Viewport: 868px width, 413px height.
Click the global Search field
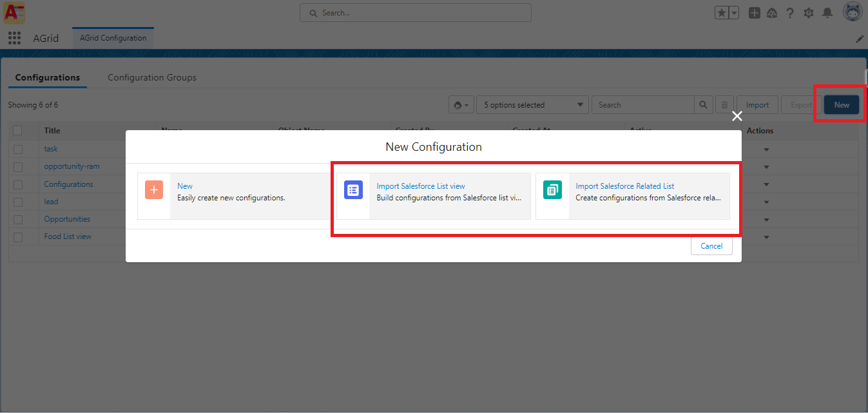(416, 13)
